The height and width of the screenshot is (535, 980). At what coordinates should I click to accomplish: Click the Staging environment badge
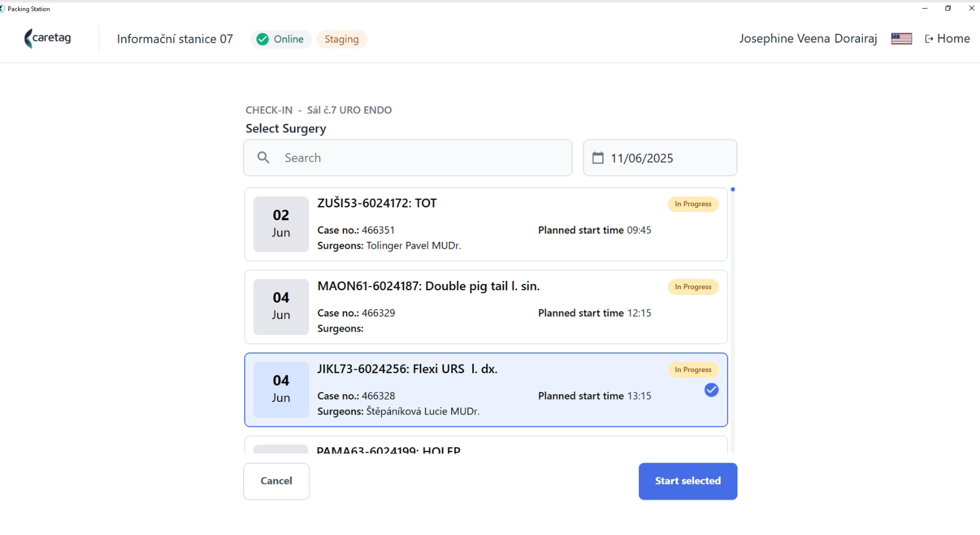coord(342,39)
